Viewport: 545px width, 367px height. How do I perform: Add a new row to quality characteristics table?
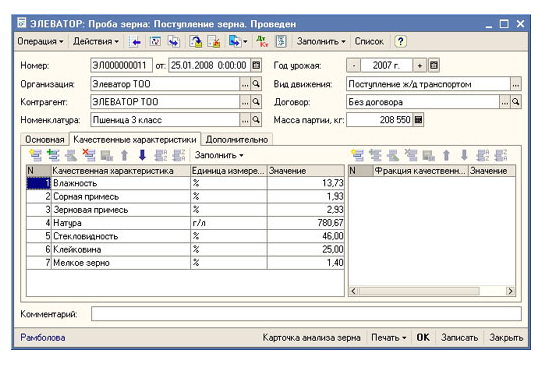[x=35, y=155]
